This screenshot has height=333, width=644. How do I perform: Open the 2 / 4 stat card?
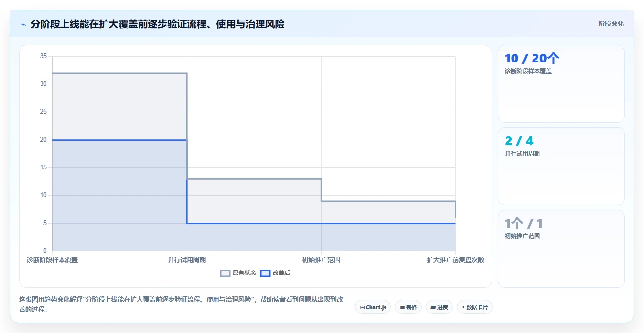tap(561, 166)
